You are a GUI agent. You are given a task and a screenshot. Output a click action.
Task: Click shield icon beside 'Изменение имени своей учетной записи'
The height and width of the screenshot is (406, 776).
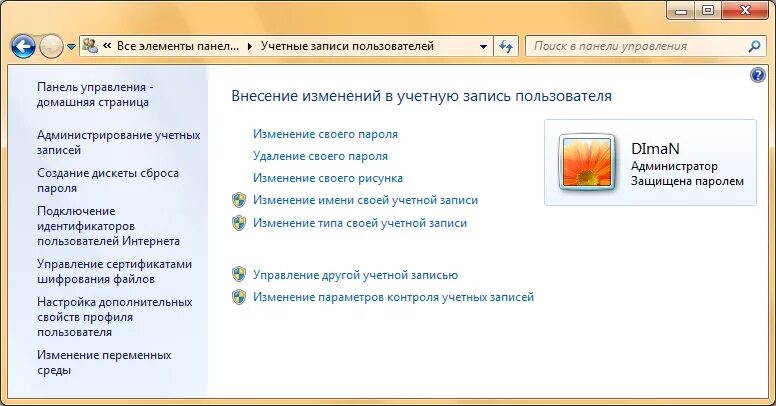point(239,200)
